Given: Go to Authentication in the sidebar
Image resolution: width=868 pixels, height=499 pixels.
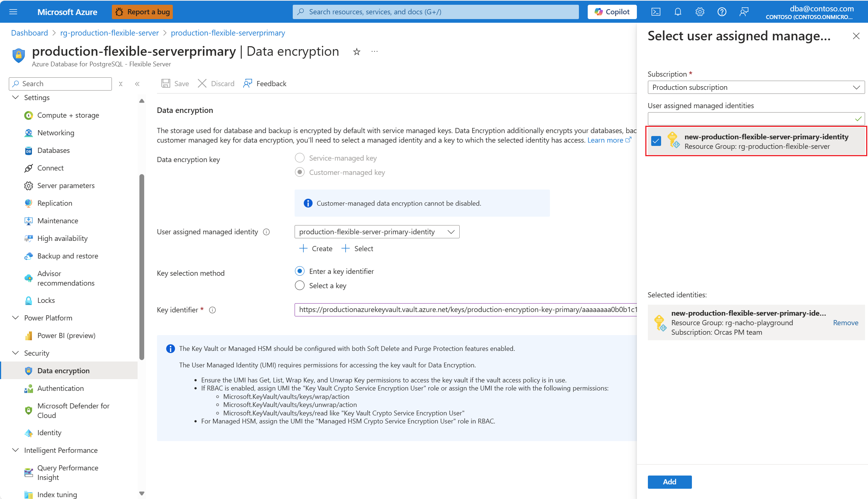Looking at the screenshot, I should click(x=61, y=388).
